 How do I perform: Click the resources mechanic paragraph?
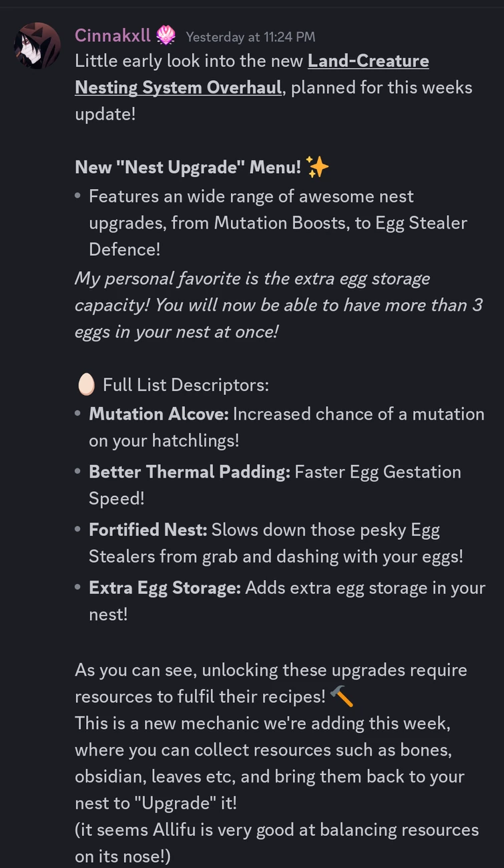pyautogui.click(x=267, y=763)
